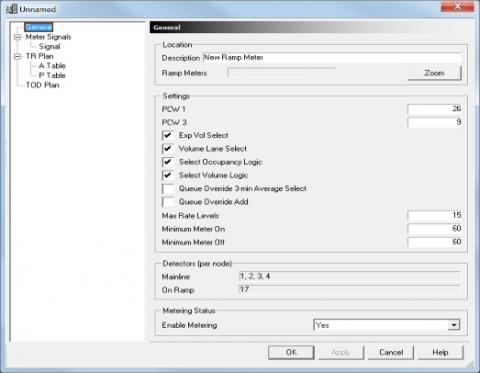This screenshot has width=480, height=373.
Task: Select Meter Signals tree node
Action: tap(48, 37)
